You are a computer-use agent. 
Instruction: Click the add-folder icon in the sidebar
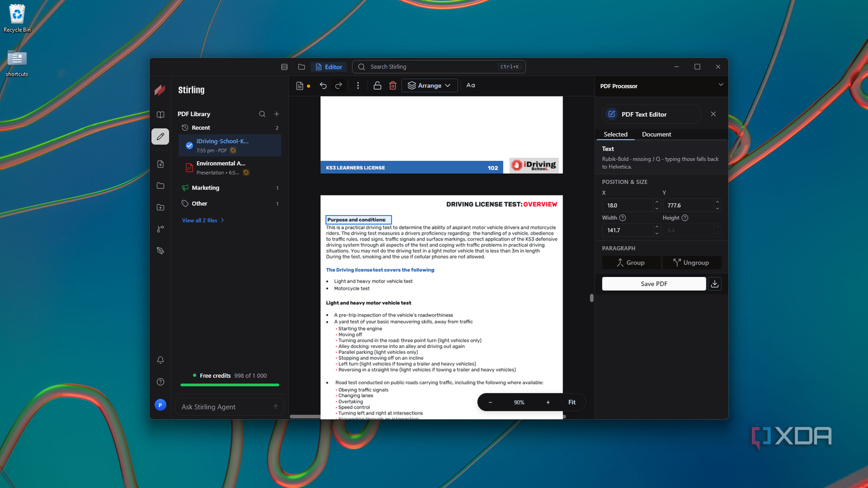[x=160, y=207]
